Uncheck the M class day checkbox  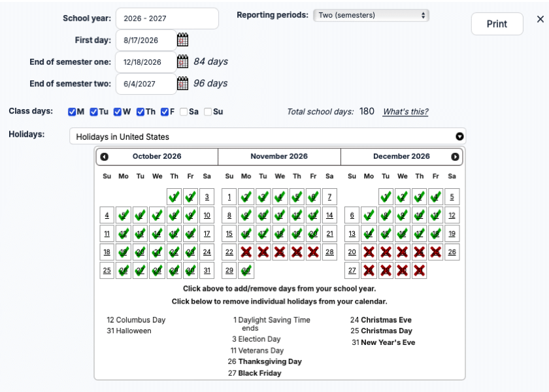[x=72, y=112]
